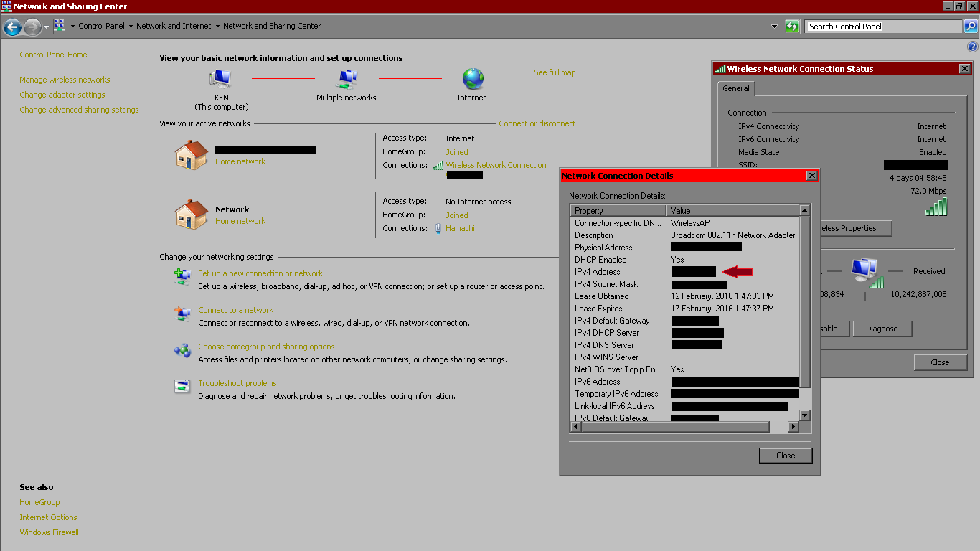The image size is (980, 551).
Task: Open Change adapter settings link
Action: point(62,95)
